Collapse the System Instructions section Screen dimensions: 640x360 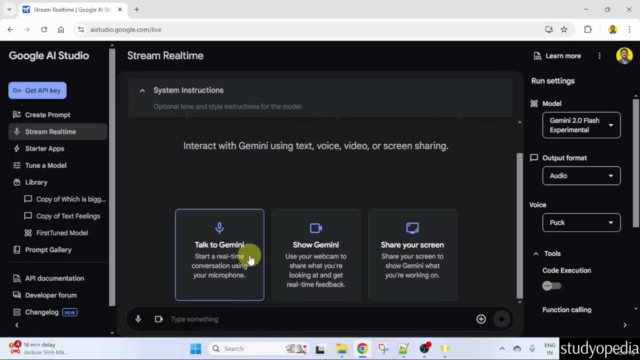tap(142, 91)
